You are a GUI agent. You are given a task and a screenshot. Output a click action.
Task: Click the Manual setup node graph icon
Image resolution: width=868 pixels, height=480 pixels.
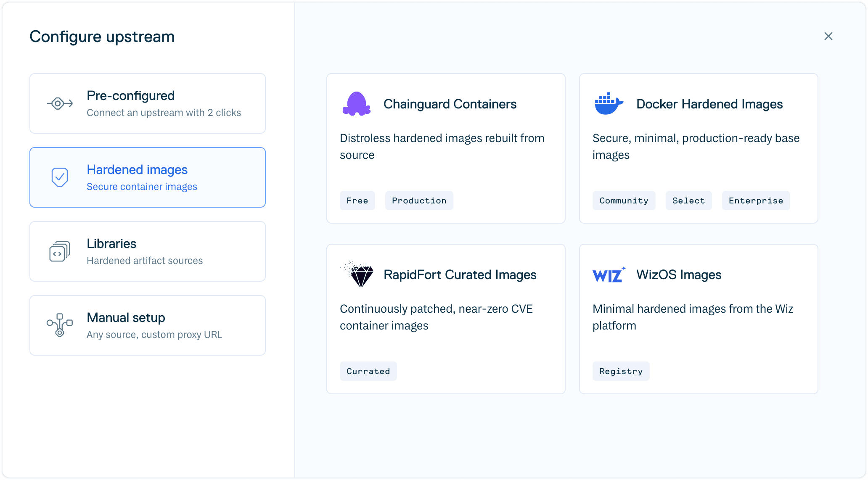(60, 325)
